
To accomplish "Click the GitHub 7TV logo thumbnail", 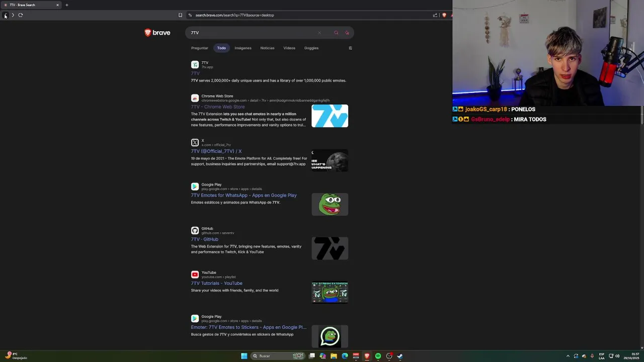I will click(330, 248).
